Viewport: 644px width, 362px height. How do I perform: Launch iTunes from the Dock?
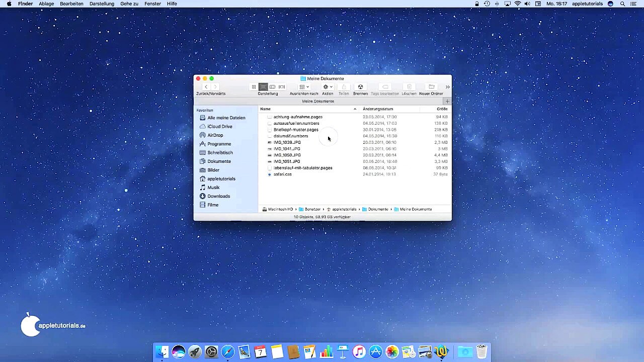point(359,352)
